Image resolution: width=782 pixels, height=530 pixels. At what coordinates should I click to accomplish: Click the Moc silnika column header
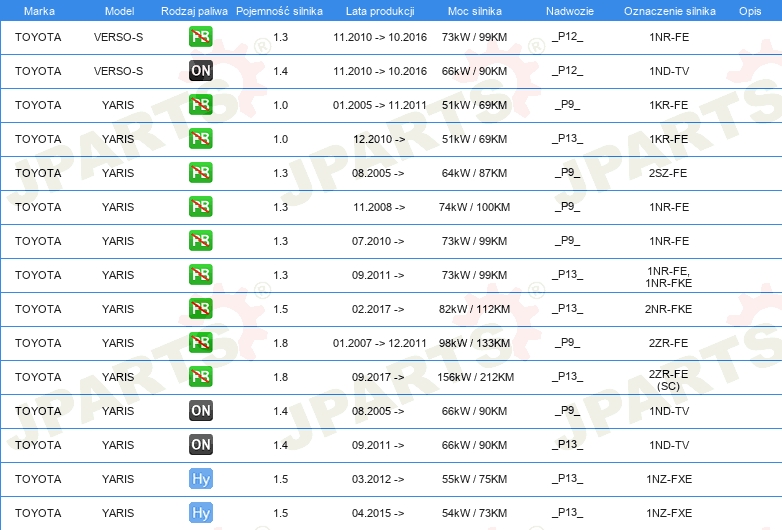(x=474, y=11)
